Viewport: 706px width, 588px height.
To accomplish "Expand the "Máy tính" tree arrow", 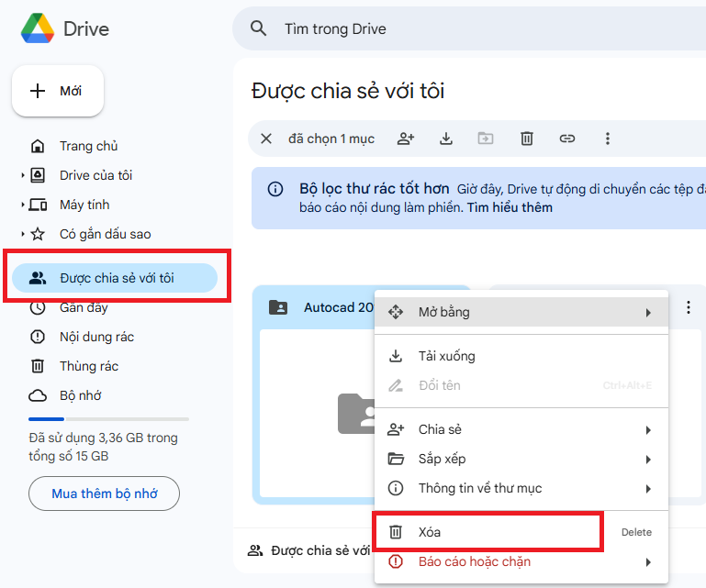I will click(23, 205).
